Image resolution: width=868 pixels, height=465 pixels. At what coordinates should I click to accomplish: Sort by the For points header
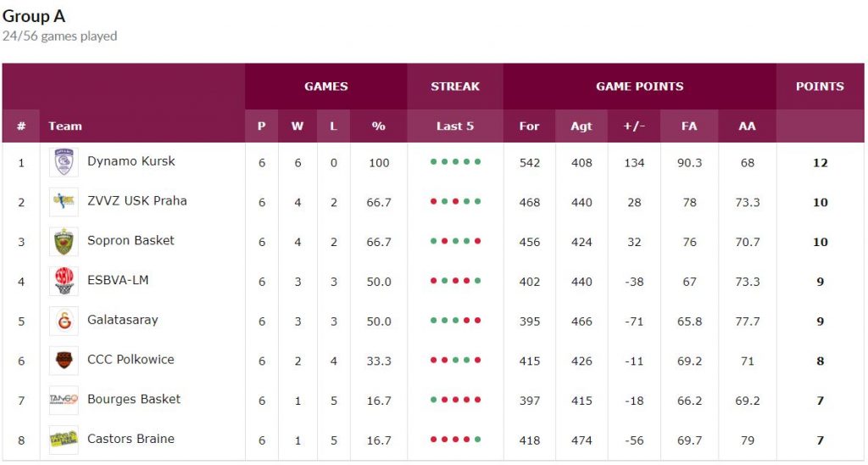[x=529, y=126]
